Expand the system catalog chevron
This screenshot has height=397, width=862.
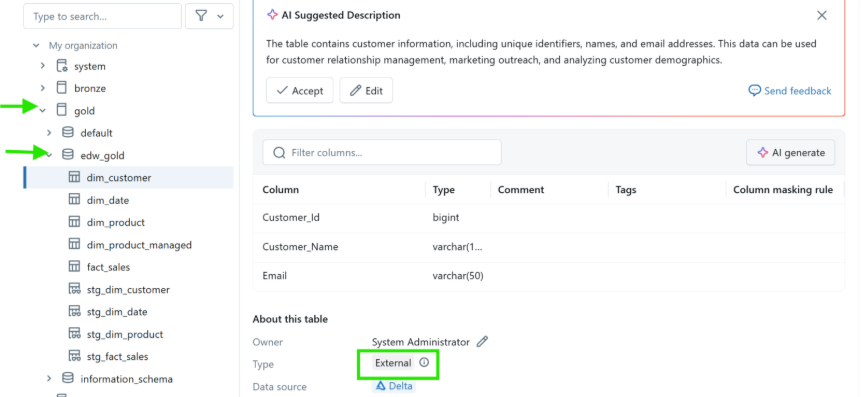pos(43,66)
